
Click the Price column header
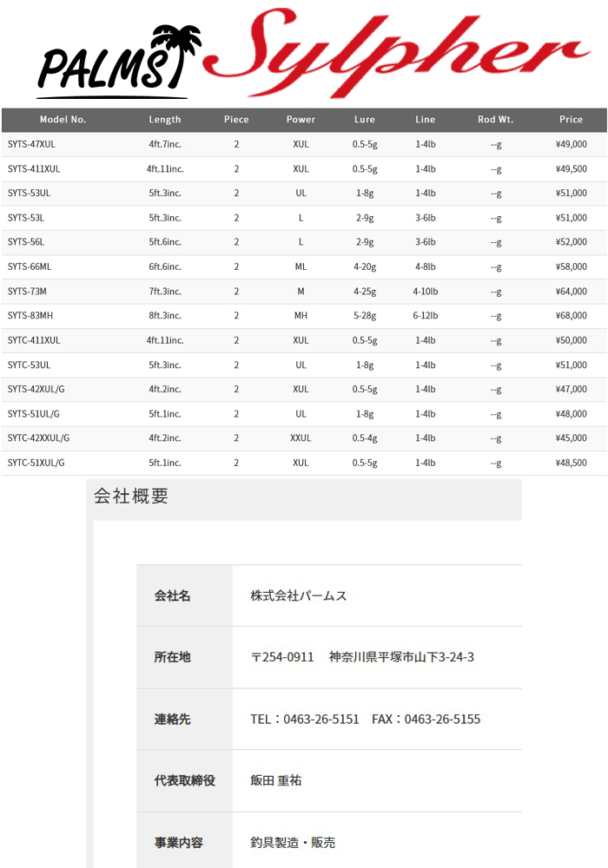[571, 120]
